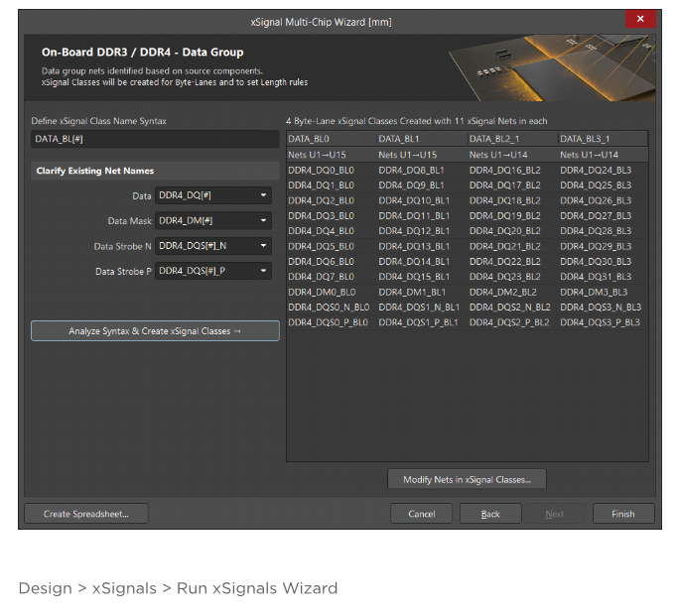Click Modify Nets in xSignal Classes button

point(467,480)
